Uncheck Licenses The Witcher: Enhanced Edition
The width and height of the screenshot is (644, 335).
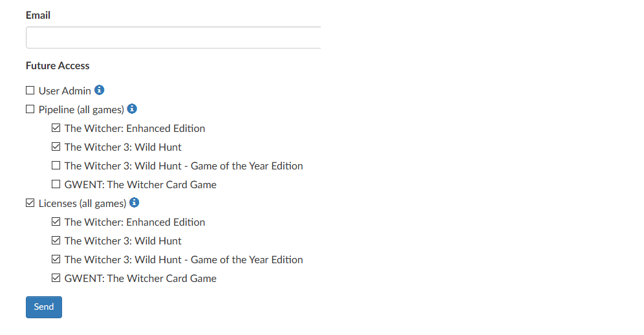click(56, 222)
